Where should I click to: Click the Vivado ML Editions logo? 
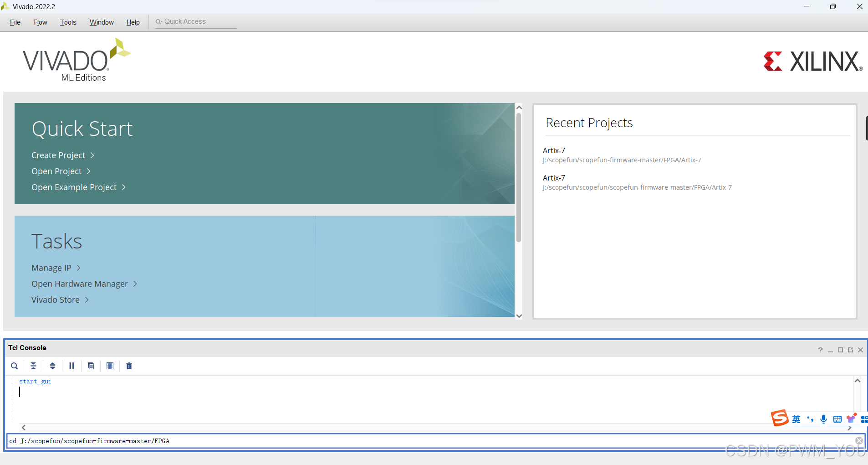77,60
